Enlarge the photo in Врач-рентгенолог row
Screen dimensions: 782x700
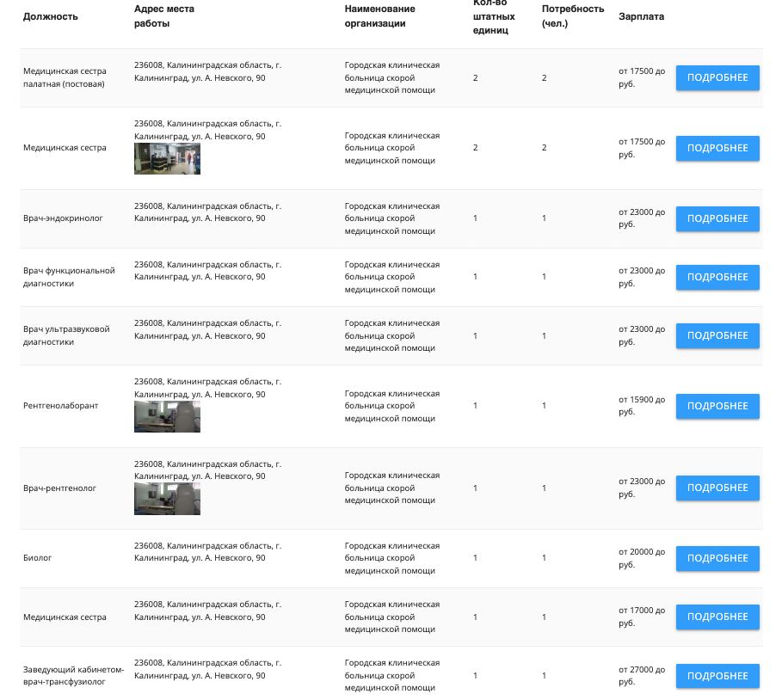[x=167, y=499]
